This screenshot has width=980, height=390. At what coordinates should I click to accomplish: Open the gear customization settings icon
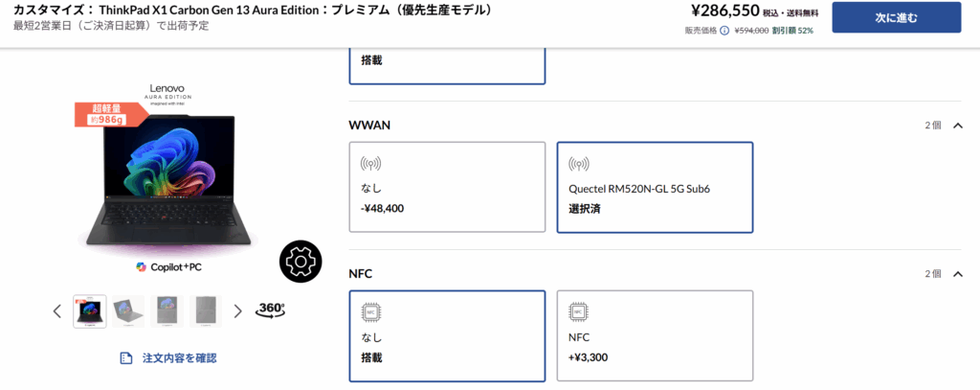(x=301, y=261)
